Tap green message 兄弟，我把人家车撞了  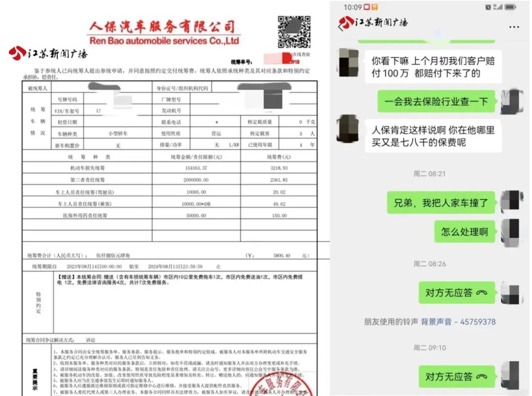pos(441,203)
